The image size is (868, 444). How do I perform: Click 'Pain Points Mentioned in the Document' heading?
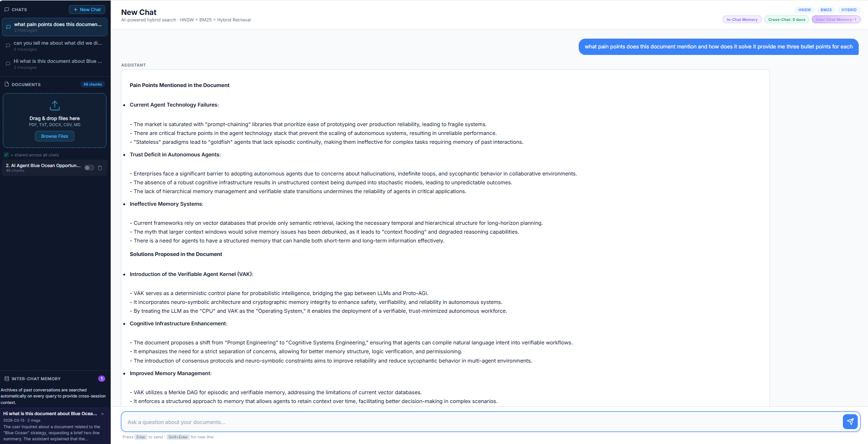click(180, 85)
